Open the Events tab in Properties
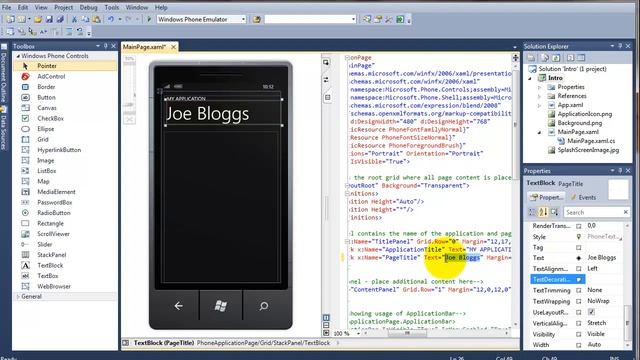Screen dimensions: 640x360 point(583,197)
